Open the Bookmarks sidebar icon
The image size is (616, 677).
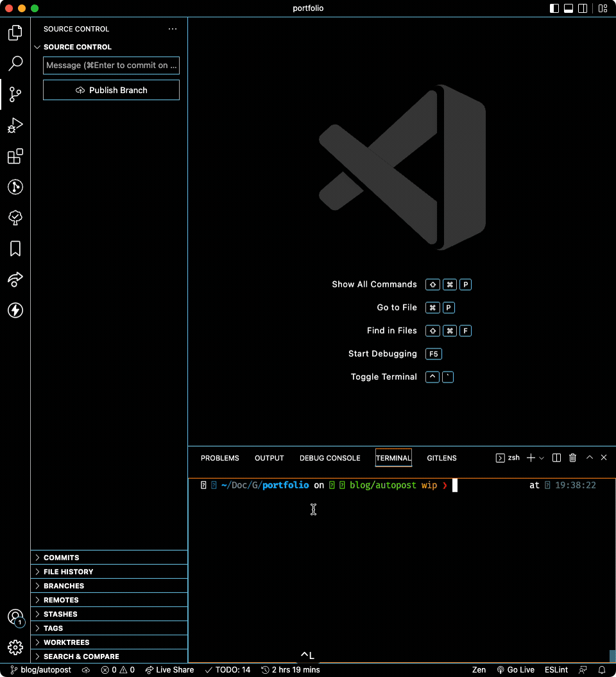click(15, 248)
